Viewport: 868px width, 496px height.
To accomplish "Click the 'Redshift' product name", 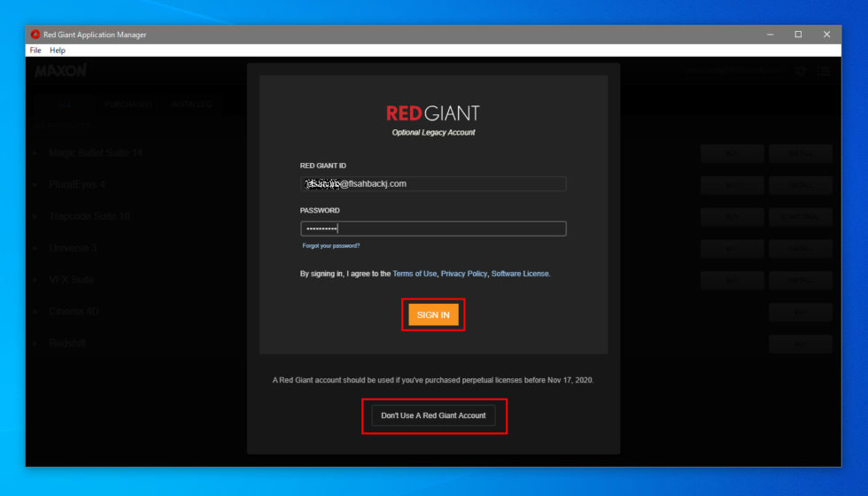I will pyautogui.click(x=67, y=344).
